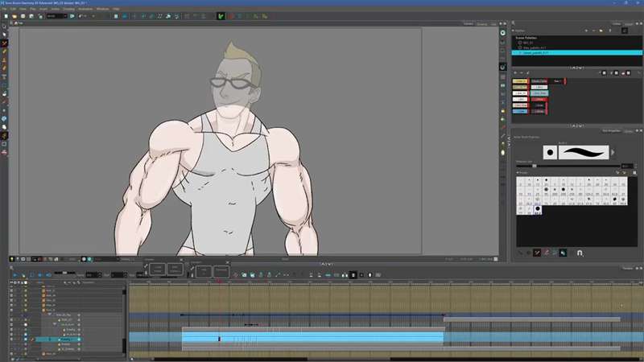The width and height of the screenshot is (644, 362).
Task: Select the highlighted layer in timeline list
Action: (58, 339)
